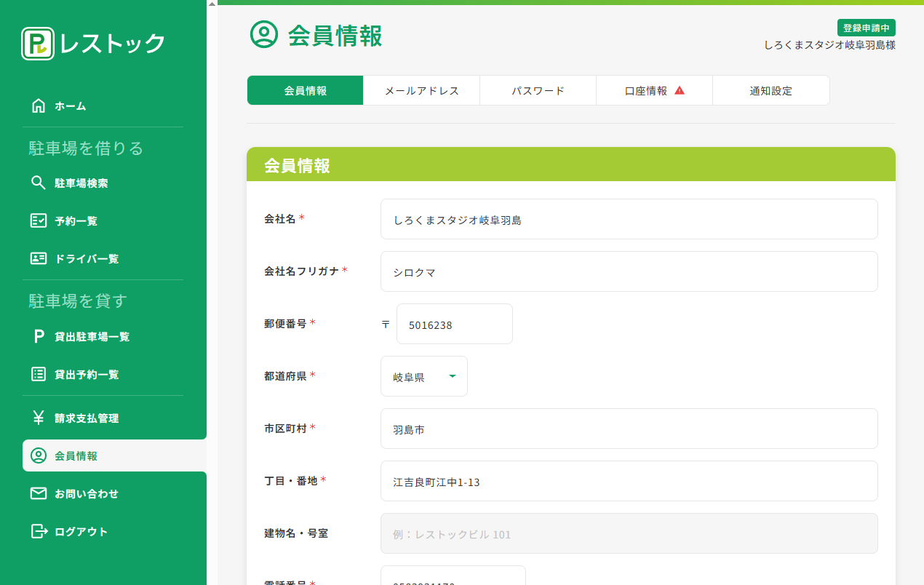Click the warning triangle on 口座情報
This screenshot has height=585, width=924.
point(680,91)
